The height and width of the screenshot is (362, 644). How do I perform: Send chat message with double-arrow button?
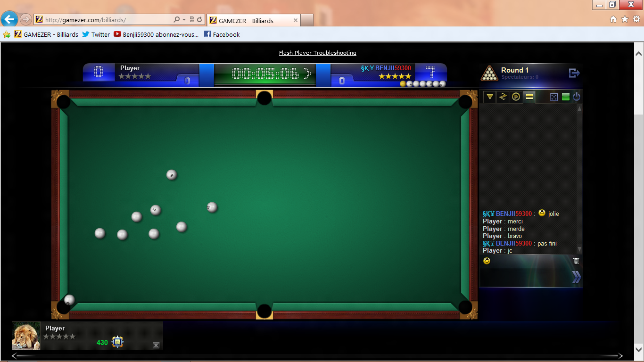click(x=576, y=277)
